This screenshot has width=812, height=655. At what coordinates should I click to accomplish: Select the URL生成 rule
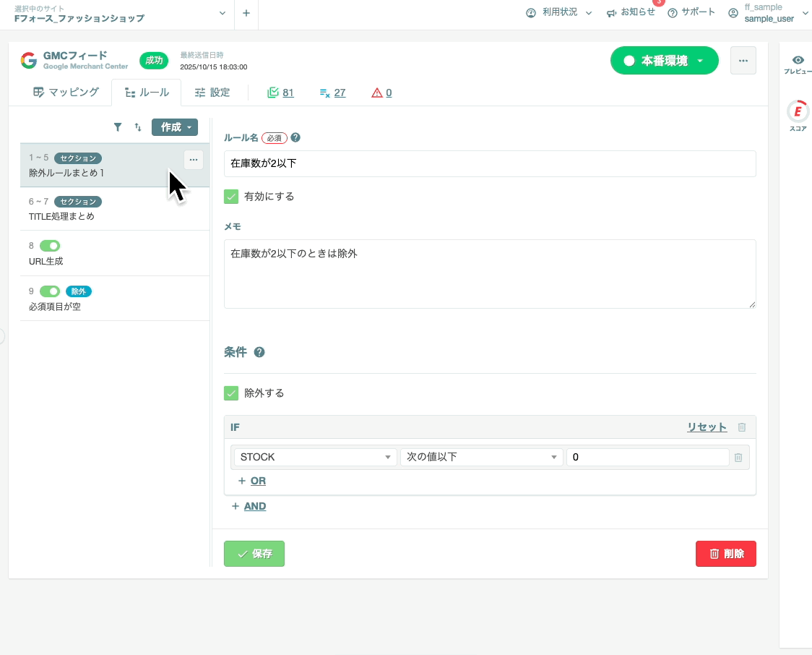pos(115,254)
